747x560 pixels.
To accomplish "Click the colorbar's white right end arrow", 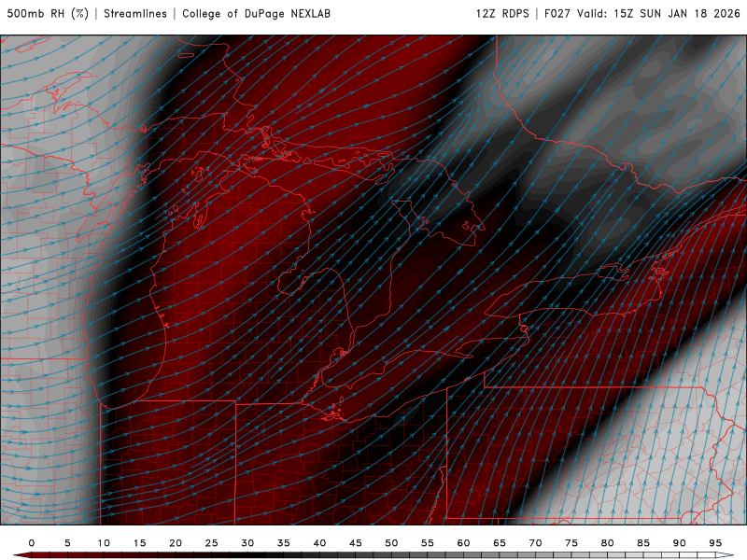I will point(725,555).
